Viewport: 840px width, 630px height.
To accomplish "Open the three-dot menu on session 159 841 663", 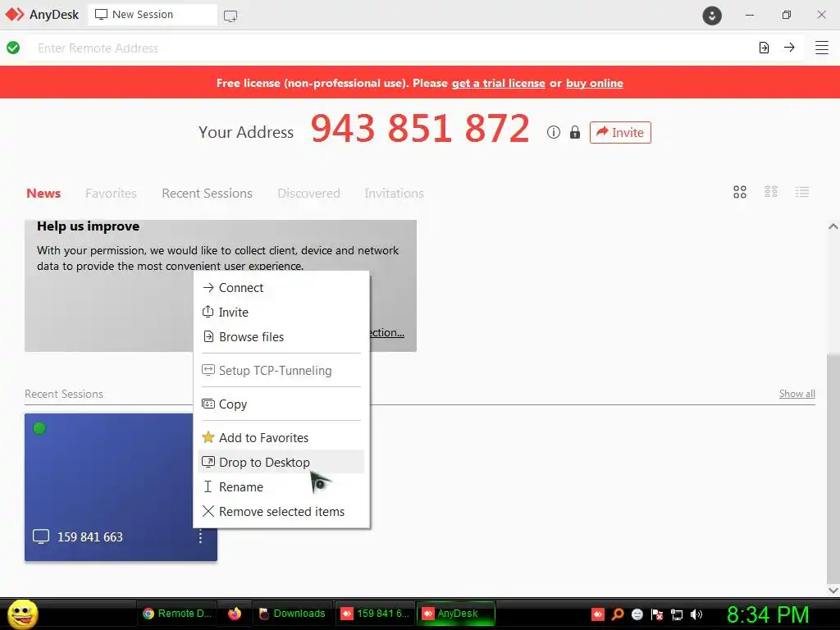I will 200,536.
